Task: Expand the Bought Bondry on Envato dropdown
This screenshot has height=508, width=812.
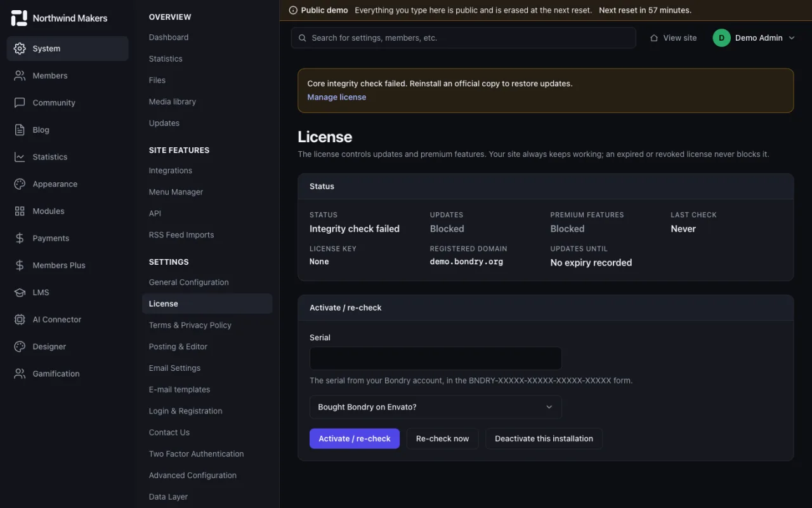Action: click(x=436, y=407)
